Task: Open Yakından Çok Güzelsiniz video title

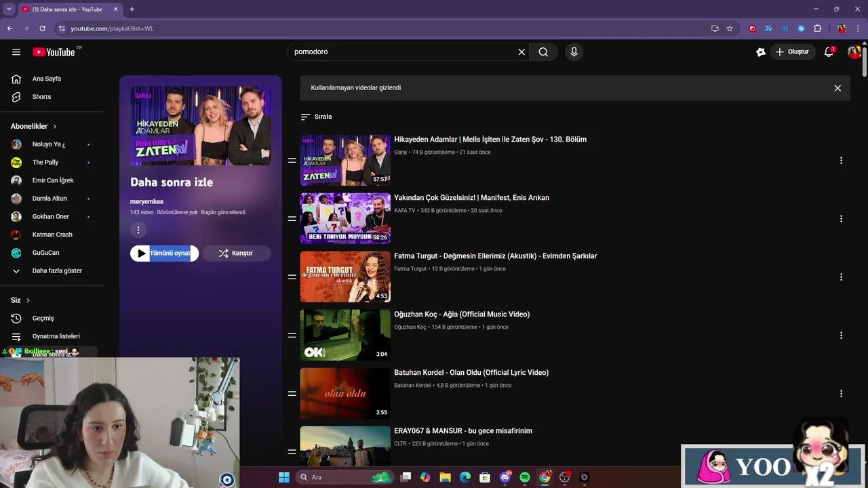Action: [471, 198]
